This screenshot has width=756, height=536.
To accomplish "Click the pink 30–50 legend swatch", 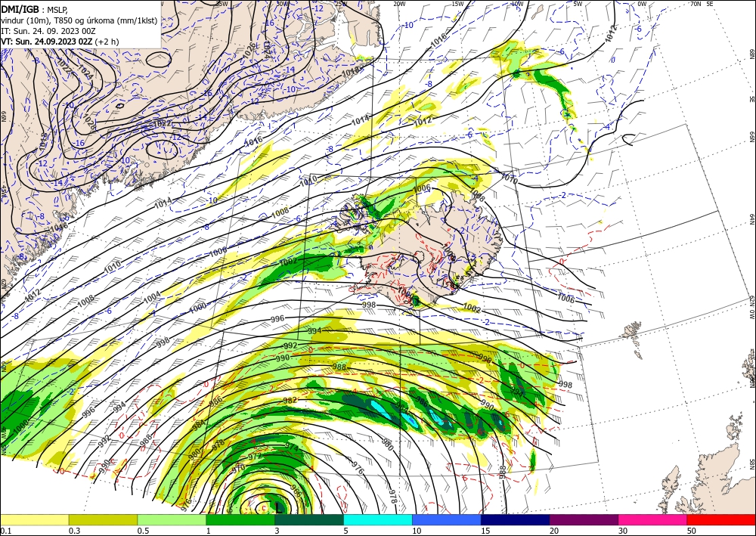I will point(653,519).
